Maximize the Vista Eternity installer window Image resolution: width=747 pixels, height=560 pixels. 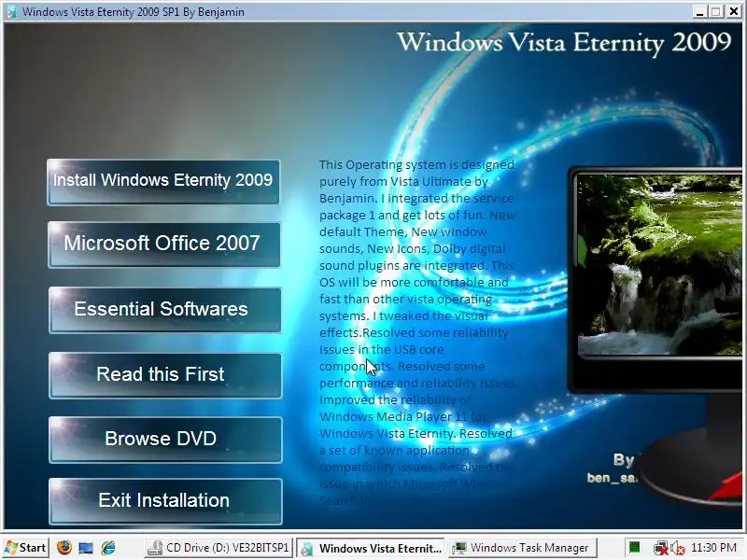pos(715,11)
